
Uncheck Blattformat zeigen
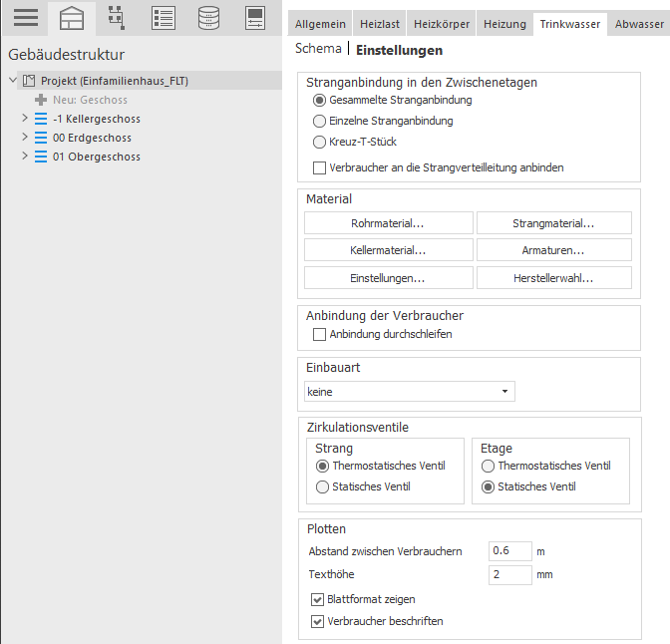coord(317,599)
